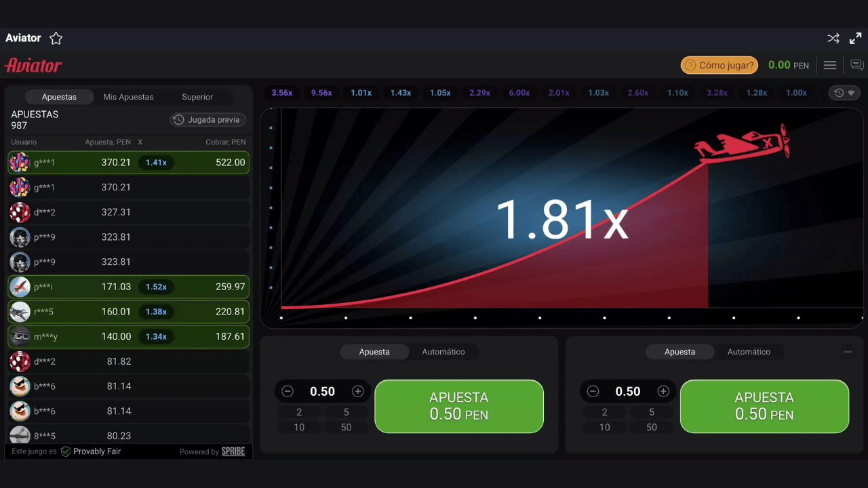Open 9.56x round result in history
This screenshot has width=868, height=488.
(321, 93)
